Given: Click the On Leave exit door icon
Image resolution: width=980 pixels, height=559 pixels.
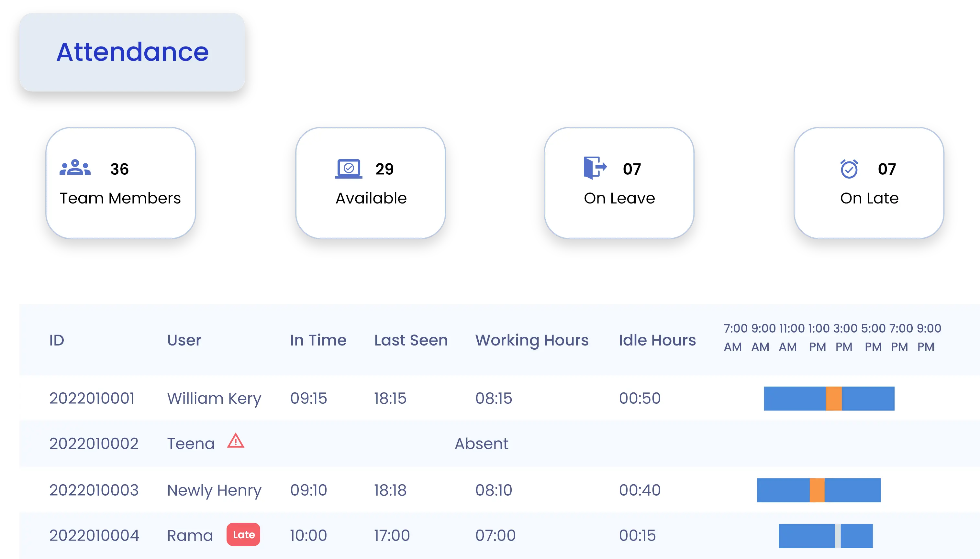Looking at the screenshot, I should (595, 168).
